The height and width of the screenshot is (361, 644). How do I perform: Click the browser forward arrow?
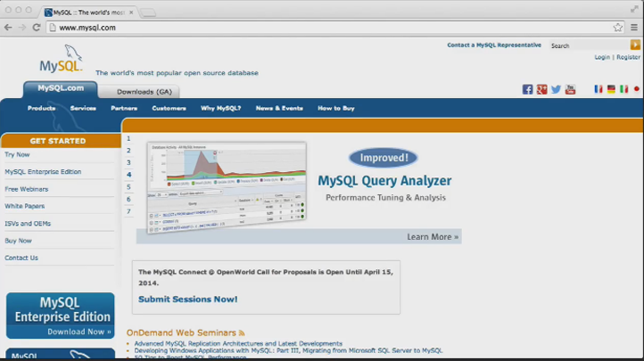click(22, 28)
